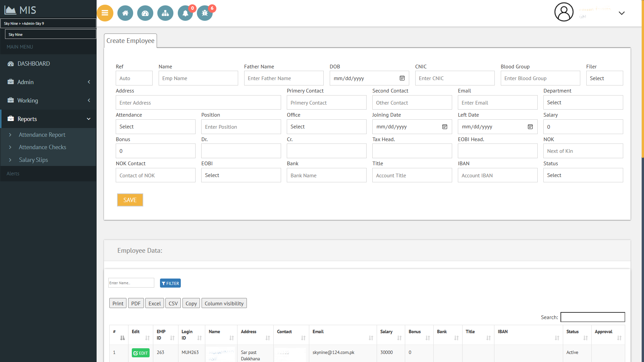
Task: Click the SAVE button
Action: pos(130,200)
